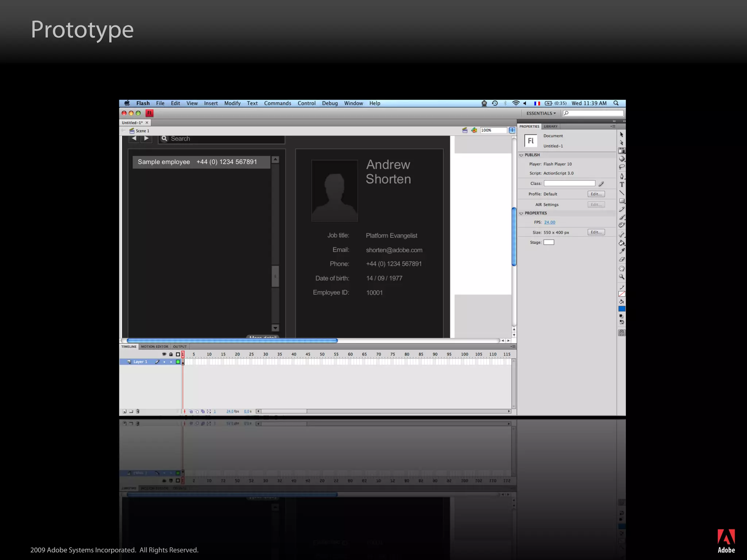747x560 pixels.
Task: Click the prototype forward arrow button
Action: pyautogui.click(x=146, y=139)
